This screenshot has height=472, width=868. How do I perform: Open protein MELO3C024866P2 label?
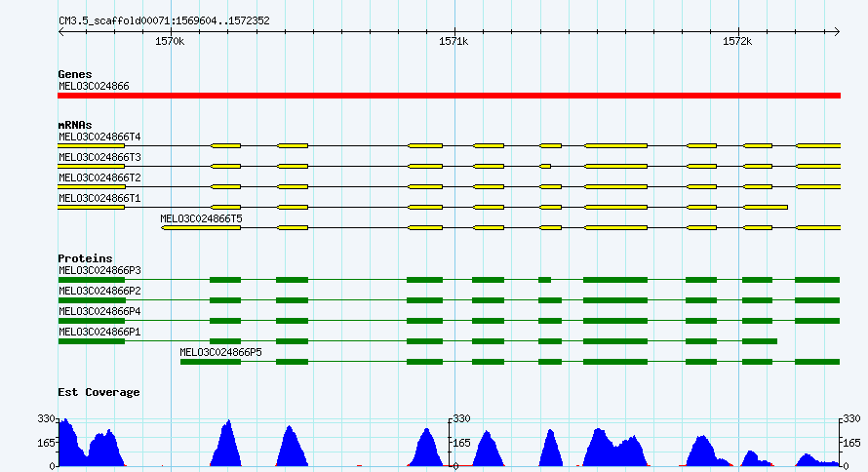point(99,291)
